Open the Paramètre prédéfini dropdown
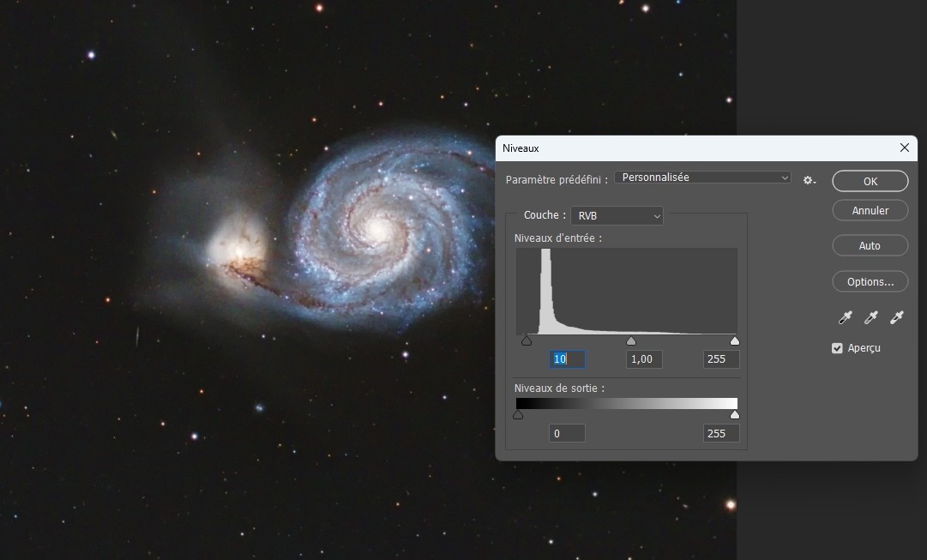 point(703,178)
